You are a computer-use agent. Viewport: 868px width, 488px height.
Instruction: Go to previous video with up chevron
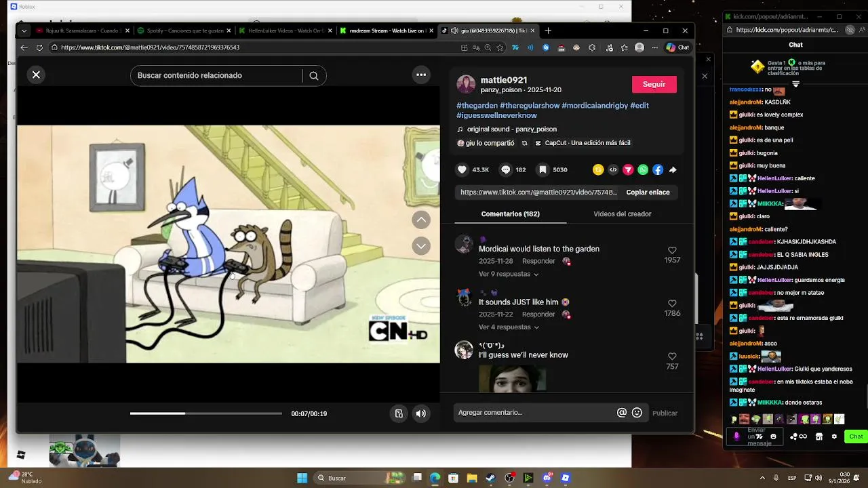coord(421,220)
